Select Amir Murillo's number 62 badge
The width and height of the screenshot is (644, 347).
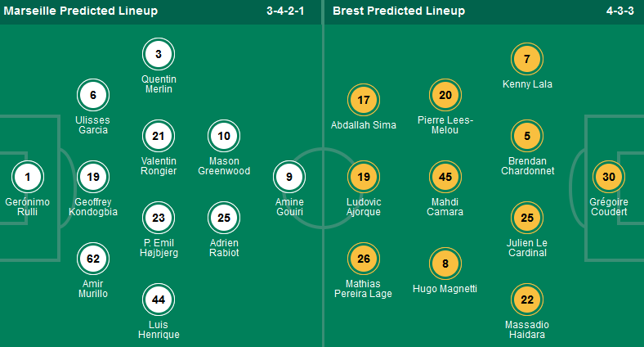[93, 259]
